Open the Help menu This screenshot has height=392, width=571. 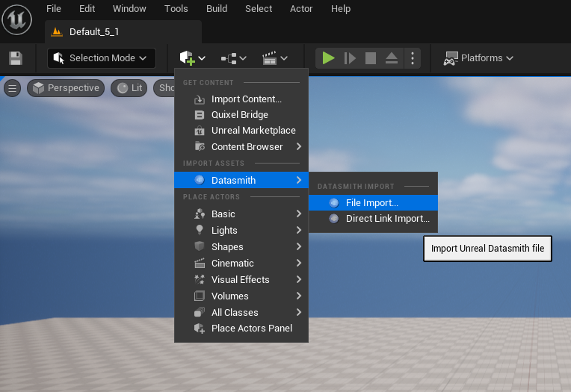tap(341, 9)
